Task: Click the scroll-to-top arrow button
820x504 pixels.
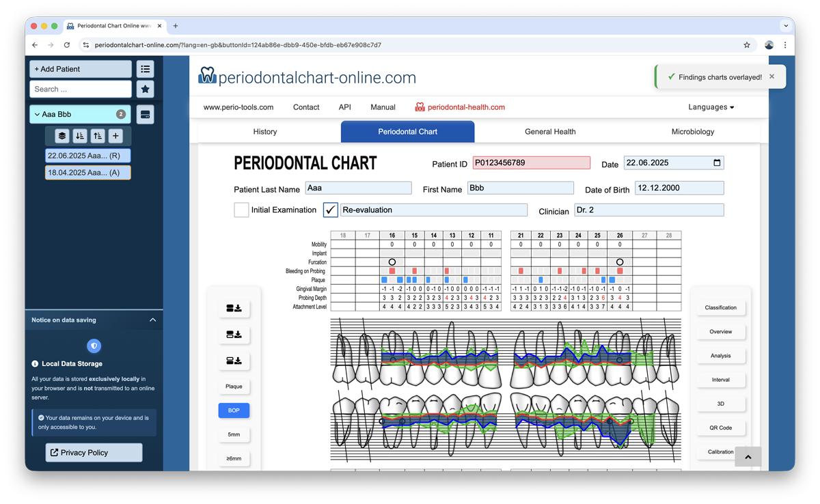Action: point(748,457)
